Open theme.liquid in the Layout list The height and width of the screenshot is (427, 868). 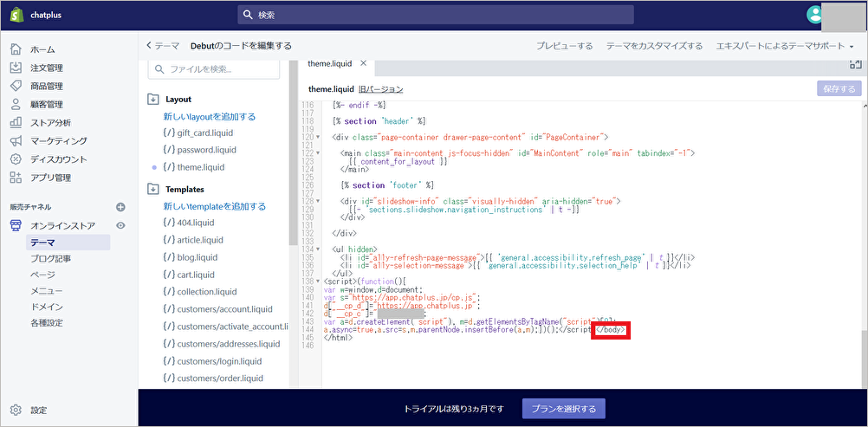[x=200, y=167]
